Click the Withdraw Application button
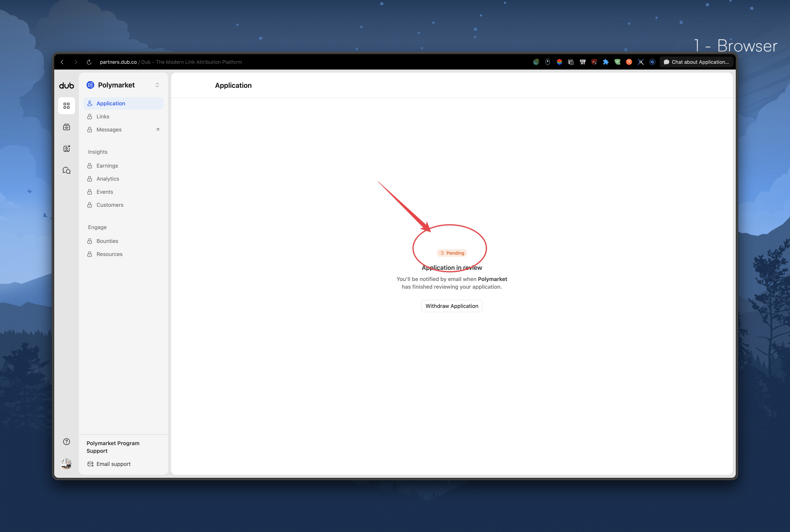Screen dimensions: 790x532 pyautogui.click(x=452, y=306)
